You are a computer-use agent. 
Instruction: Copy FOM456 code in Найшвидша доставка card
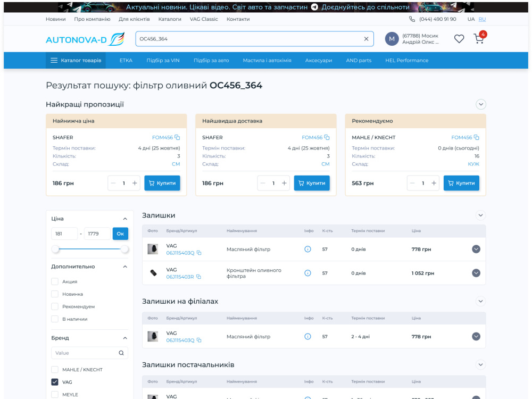327,137
